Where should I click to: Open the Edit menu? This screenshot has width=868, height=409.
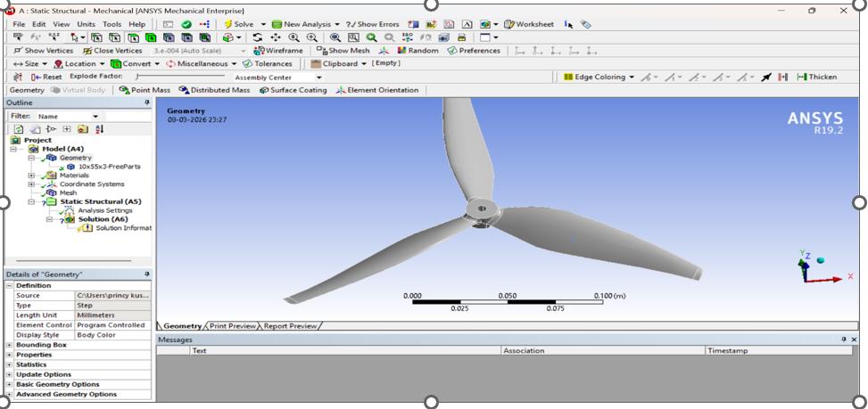point(38,24)
